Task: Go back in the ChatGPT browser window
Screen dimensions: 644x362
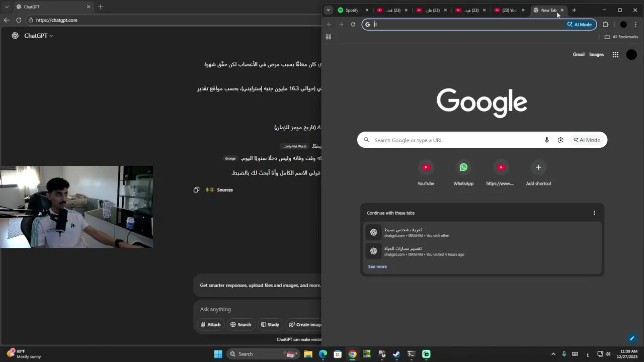Action: [x=7, y=20]
